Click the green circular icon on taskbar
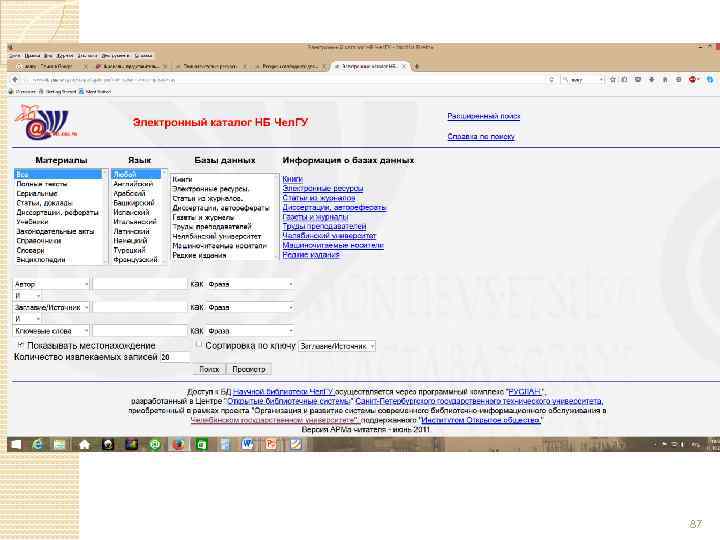 tap(155, 444)
